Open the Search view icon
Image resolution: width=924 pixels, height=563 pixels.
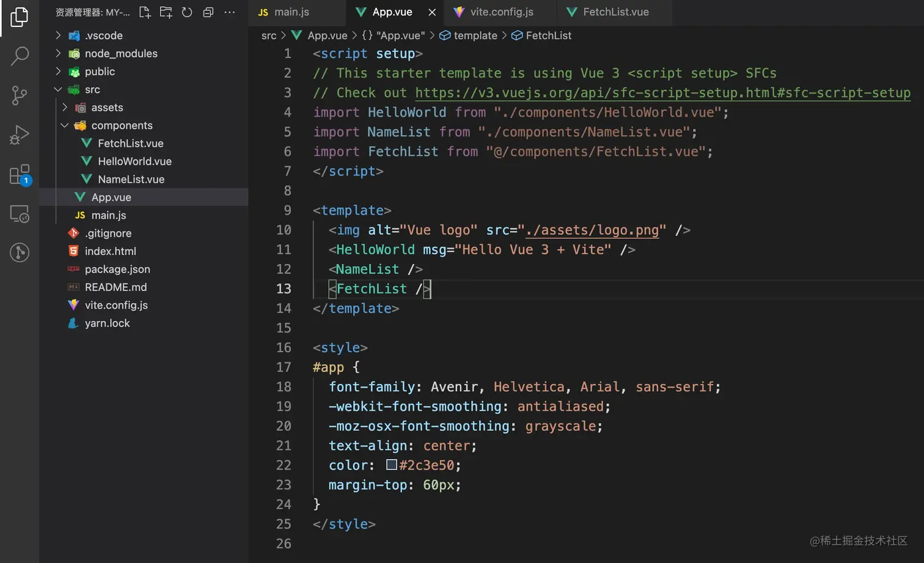[x=20, y=56]
